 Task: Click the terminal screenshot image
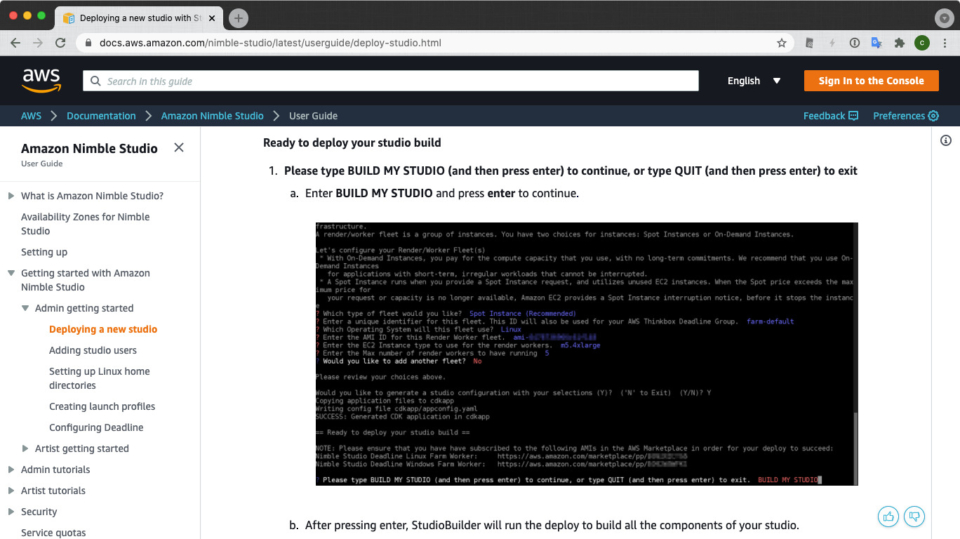[587, 354]
